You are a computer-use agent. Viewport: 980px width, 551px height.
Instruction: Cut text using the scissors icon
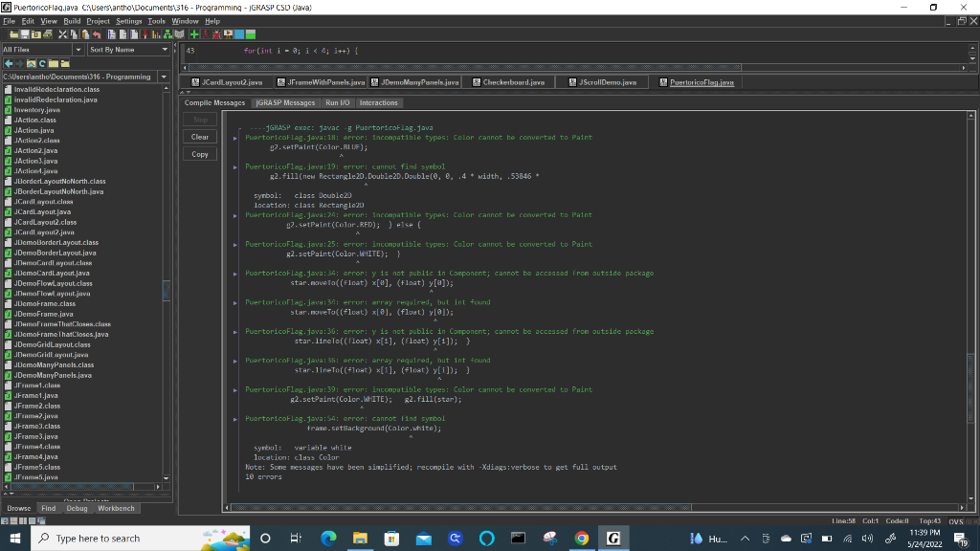pos(63,35)
